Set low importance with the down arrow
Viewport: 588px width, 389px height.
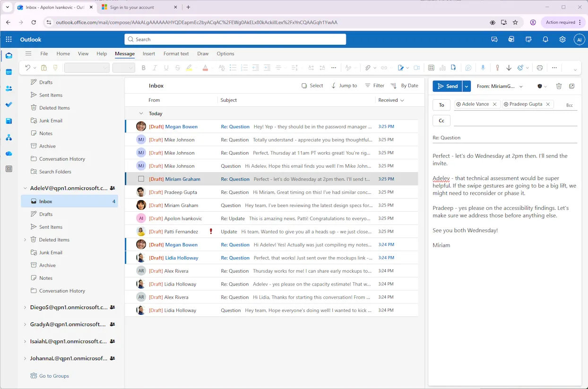click(509, 68)
